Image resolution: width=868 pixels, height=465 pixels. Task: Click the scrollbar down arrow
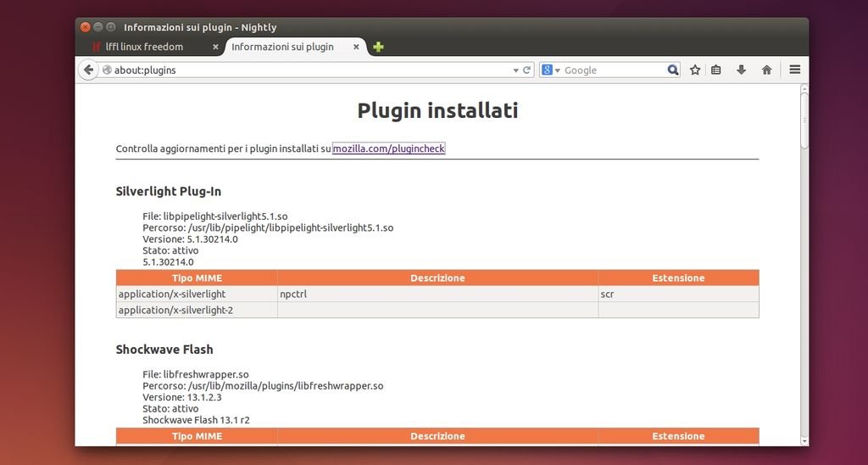(804, 441)
